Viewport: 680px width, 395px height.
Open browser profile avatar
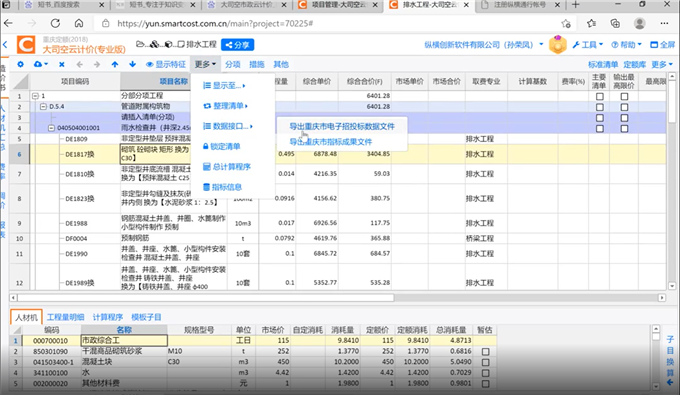(639, 23)
